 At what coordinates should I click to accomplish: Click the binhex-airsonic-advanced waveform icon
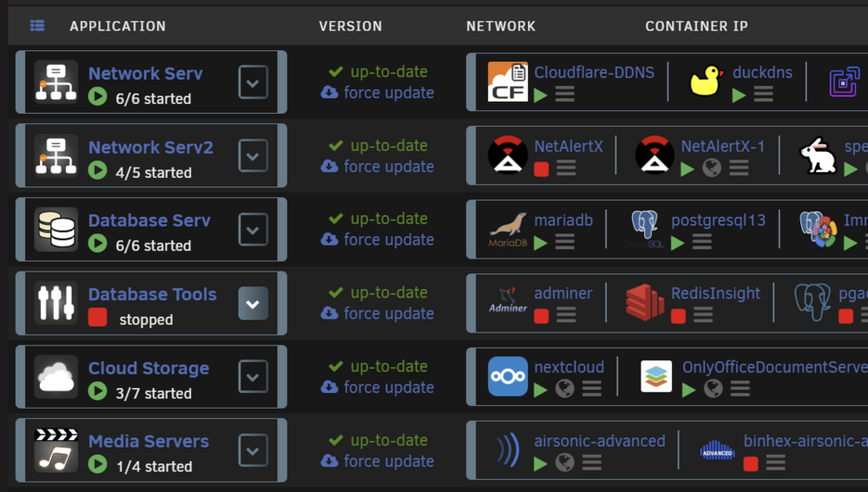(718, 450)
